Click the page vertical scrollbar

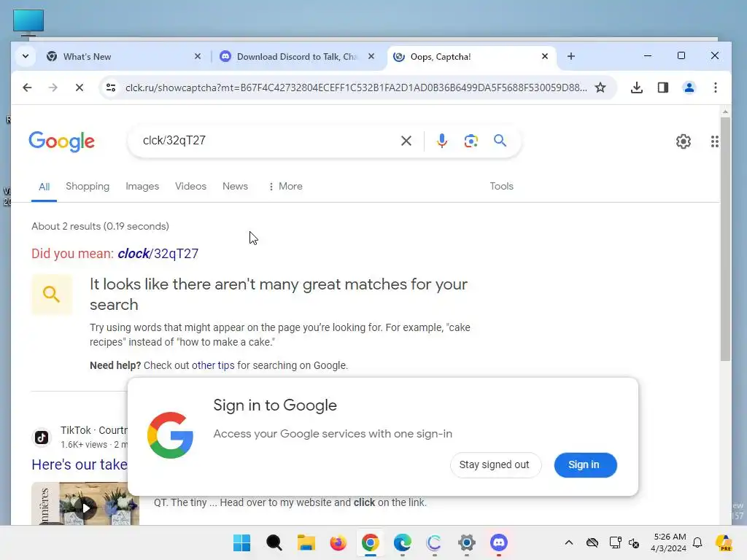pos(725,238)
